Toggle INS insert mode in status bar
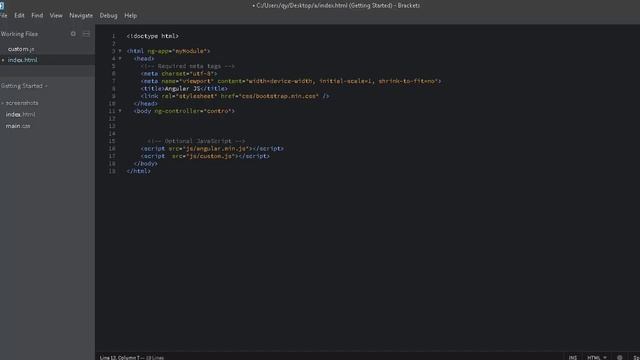 [x=573, y=358]
